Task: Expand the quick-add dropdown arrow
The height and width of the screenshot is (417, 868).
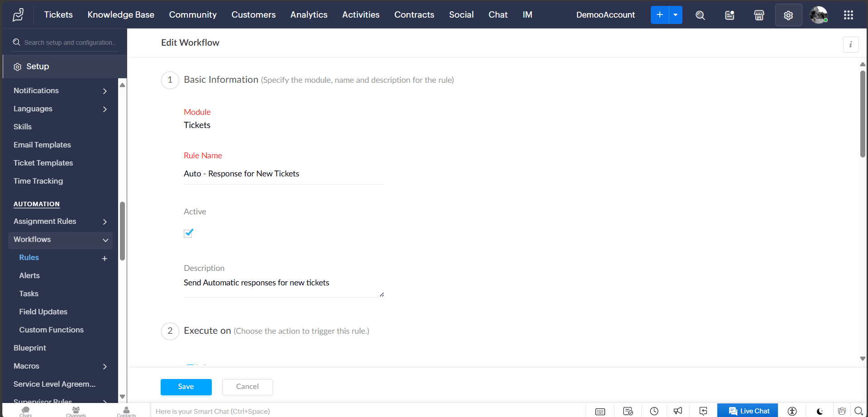Action: pyautogui.click(x=676, y=15)
